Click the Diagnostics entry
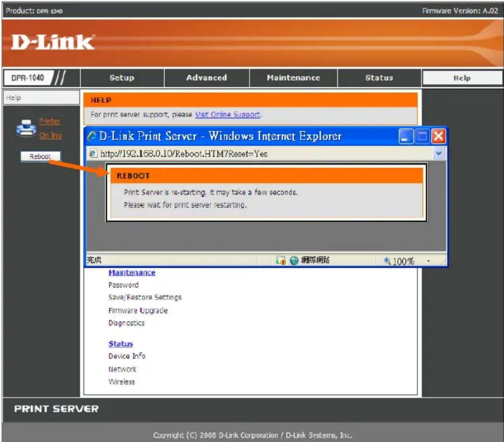Viewport: 504px width, 442px height. [x=127, y=323]
